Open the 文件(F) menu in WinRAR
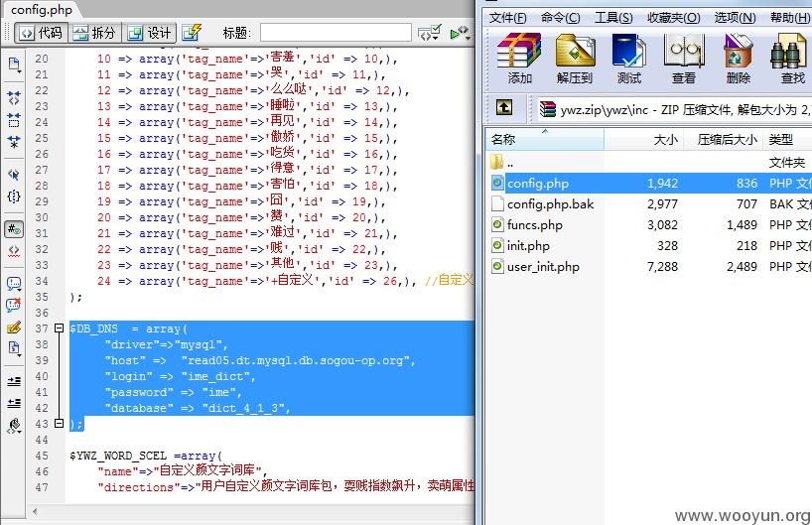 pyautogui.click(x=507, y=18)
